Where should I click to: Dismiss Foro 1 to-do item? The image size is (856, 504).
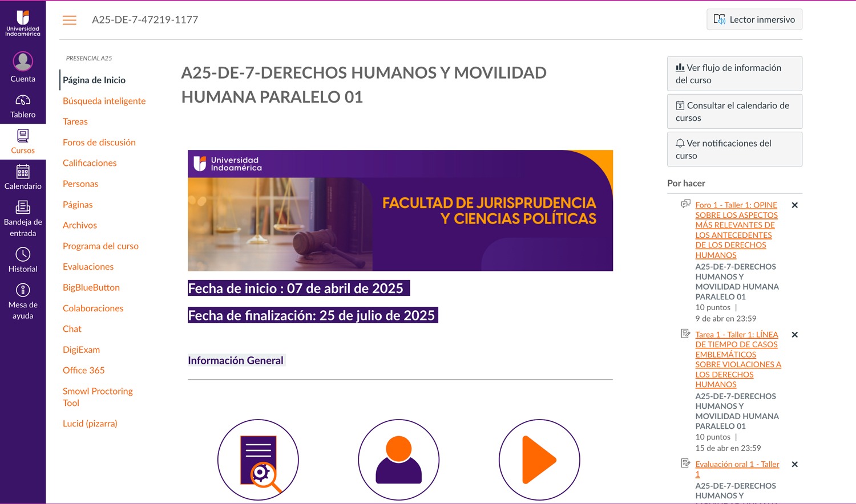pyautogui.click(x=794, y=205)
